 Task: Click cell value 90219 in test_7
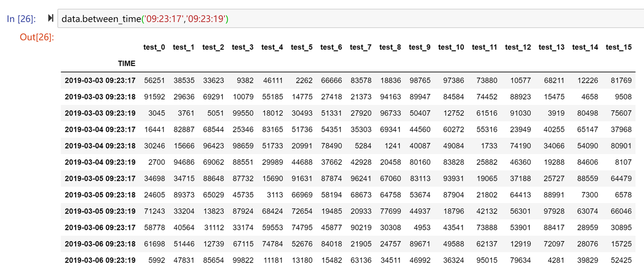point(361,227)
